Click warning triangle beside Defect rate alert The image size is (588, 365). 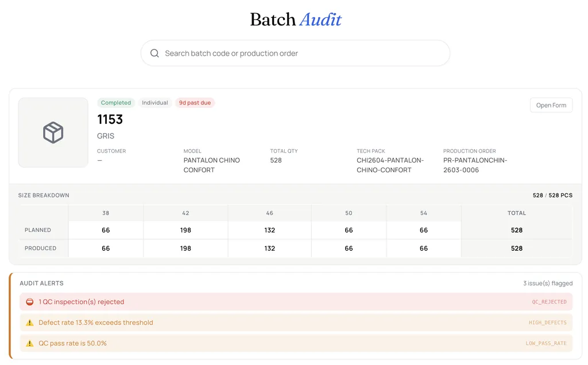pos(30,323)
